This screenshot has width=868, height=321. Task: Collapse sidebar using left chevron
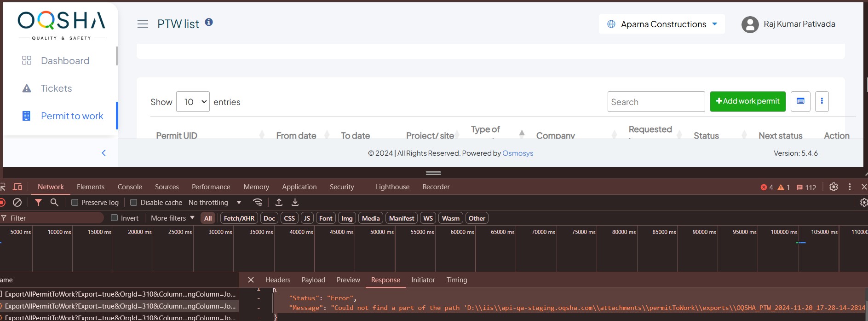pos(103,153)
